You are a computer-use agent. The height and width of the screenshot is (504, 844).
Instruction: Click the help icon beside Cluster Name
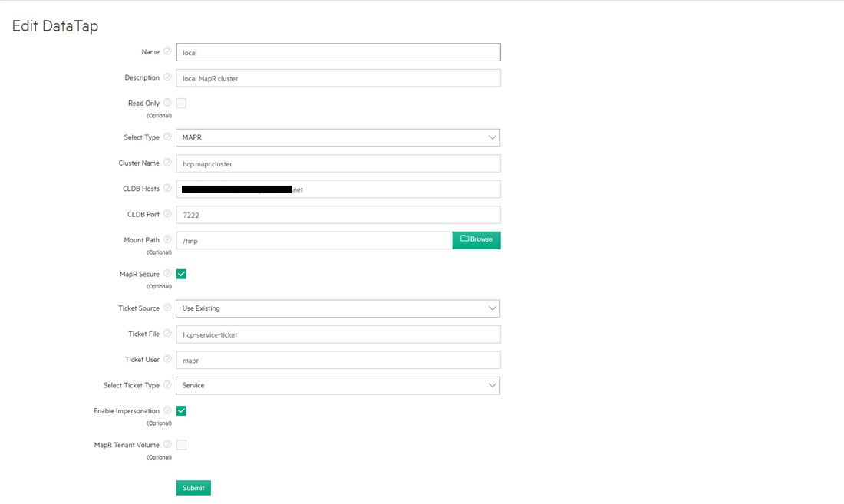coord(167,163)
